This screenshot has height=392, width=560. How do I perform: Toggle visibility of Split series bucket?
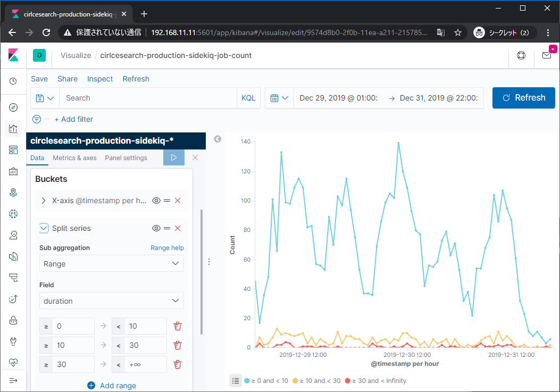coord(156,228)
